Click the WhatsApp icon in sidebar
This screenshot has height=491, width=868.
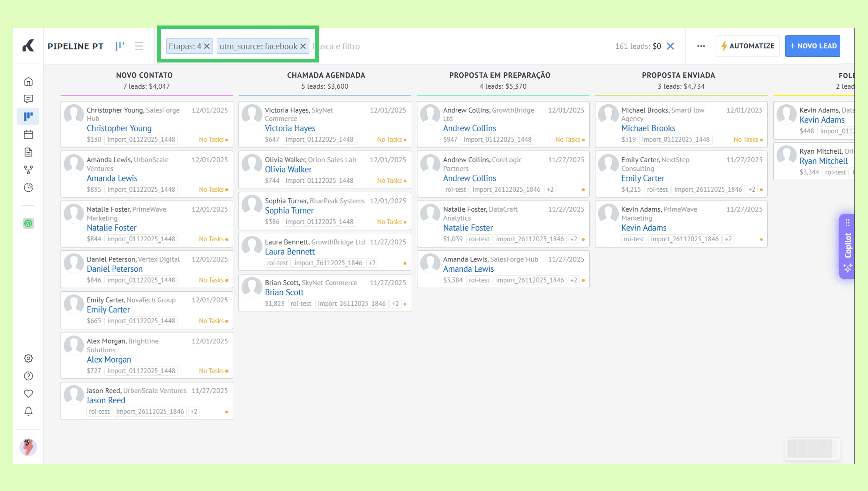coord(28,223)
